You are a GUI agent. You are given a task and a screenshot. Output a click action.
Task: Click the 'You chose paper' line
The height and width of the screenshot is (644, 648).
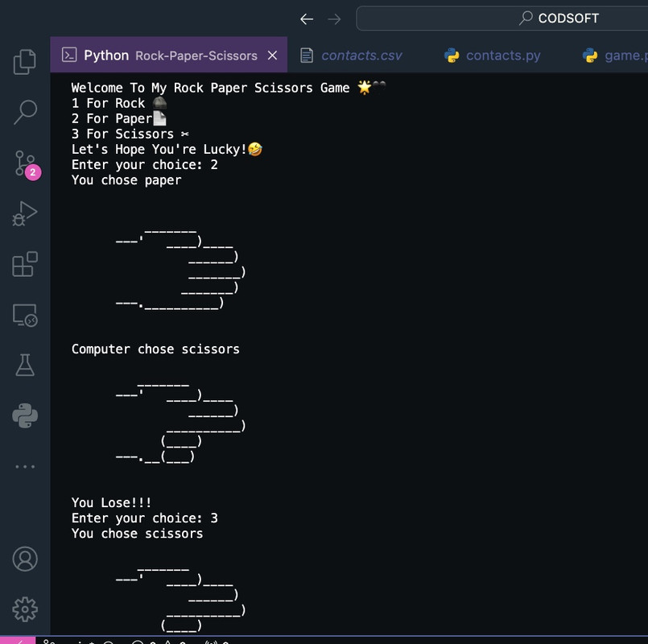pos(126,180)
